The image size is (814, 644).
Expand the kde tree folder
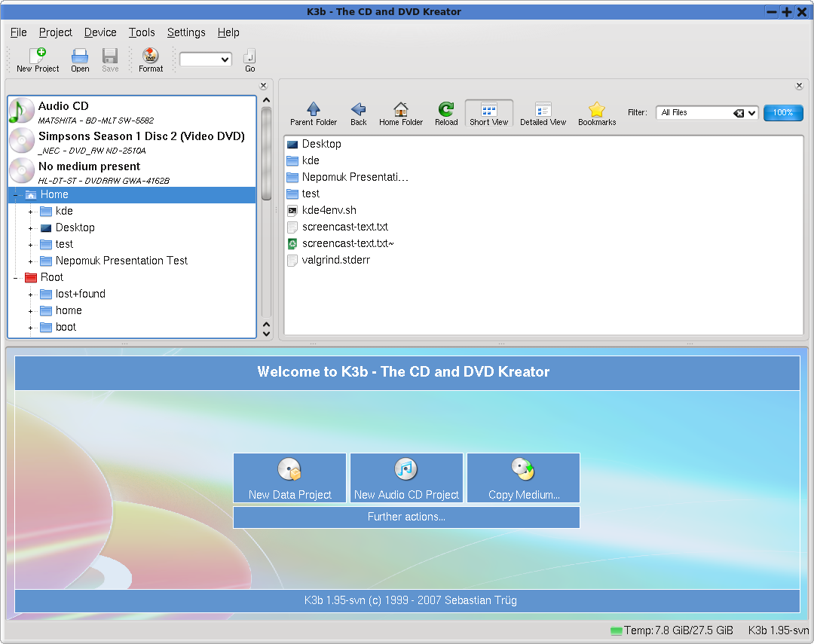click(x=30, y=212)
